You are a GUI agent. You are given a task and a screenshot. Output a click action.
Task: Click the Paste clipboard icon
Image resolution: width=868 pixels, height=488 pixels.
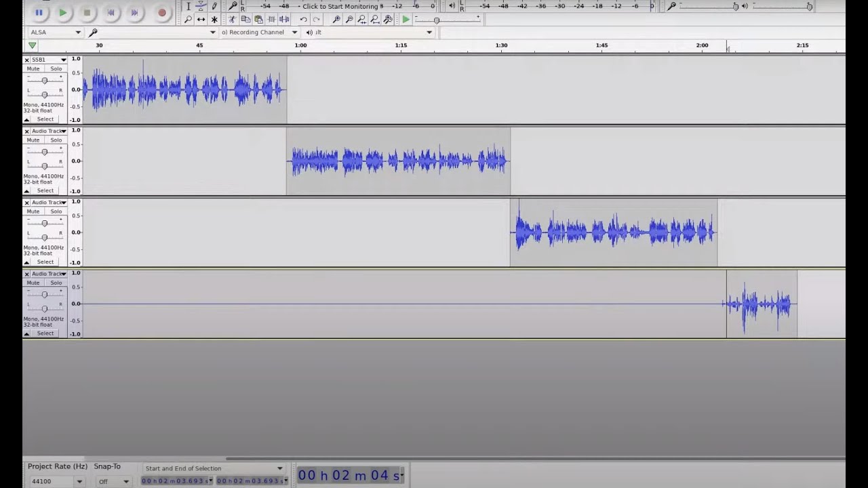[x=258, y=20]
